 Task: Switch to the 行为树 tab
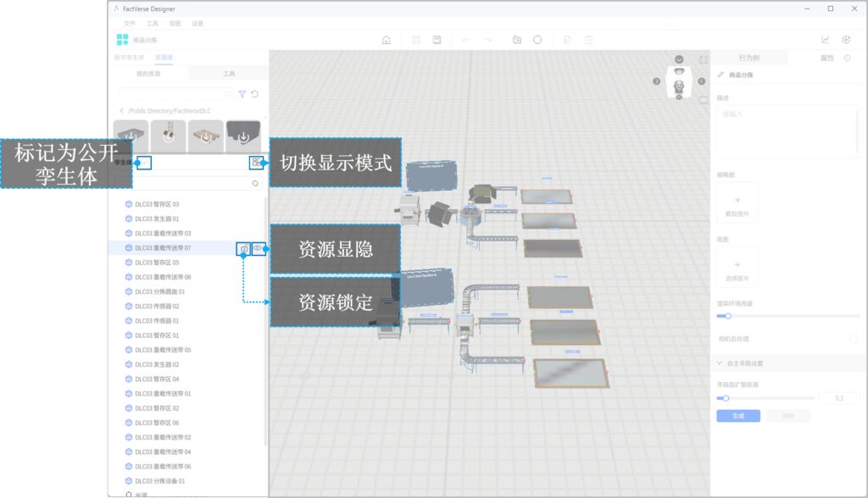748,58
